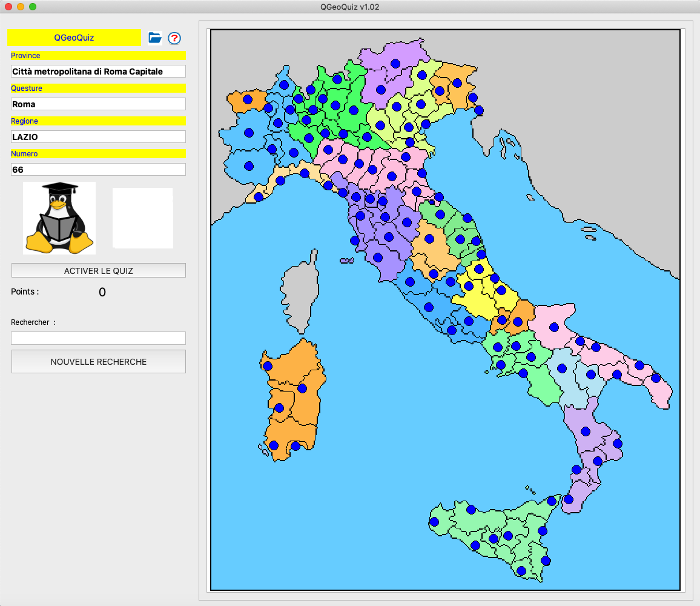Select the Province field showing Città metropolitana di Roma Capitale
700x606 pixels.
(98, 72)
